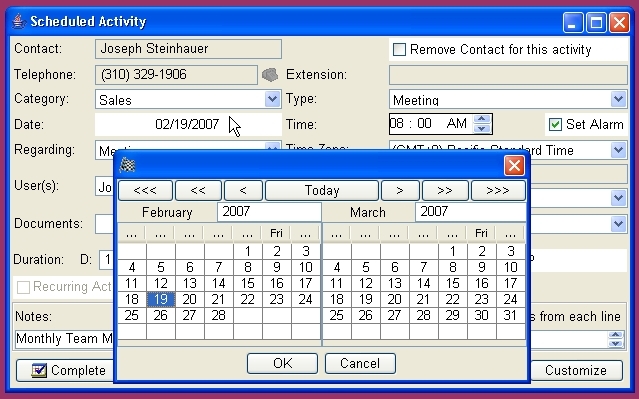The width and height of the screenshot is (639, 399).
Task: Click the Scheduled Activity window title icon
Action: 18,21
